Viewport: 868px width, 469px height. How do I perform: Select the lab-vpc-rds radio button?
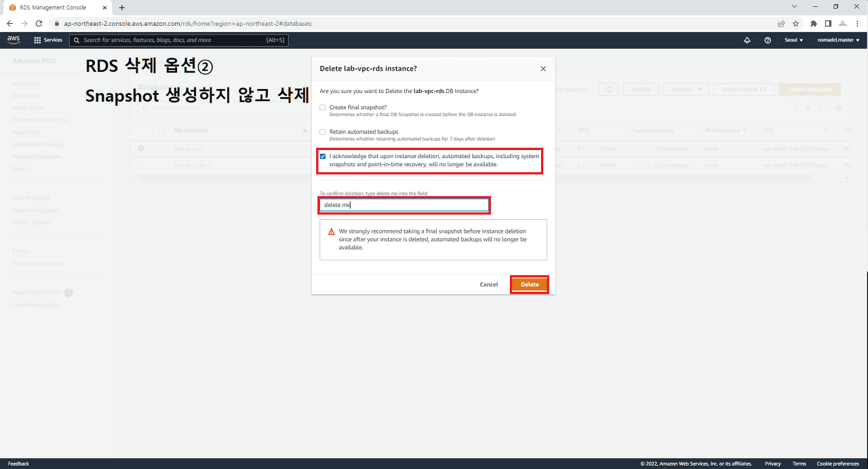point(141,149)
